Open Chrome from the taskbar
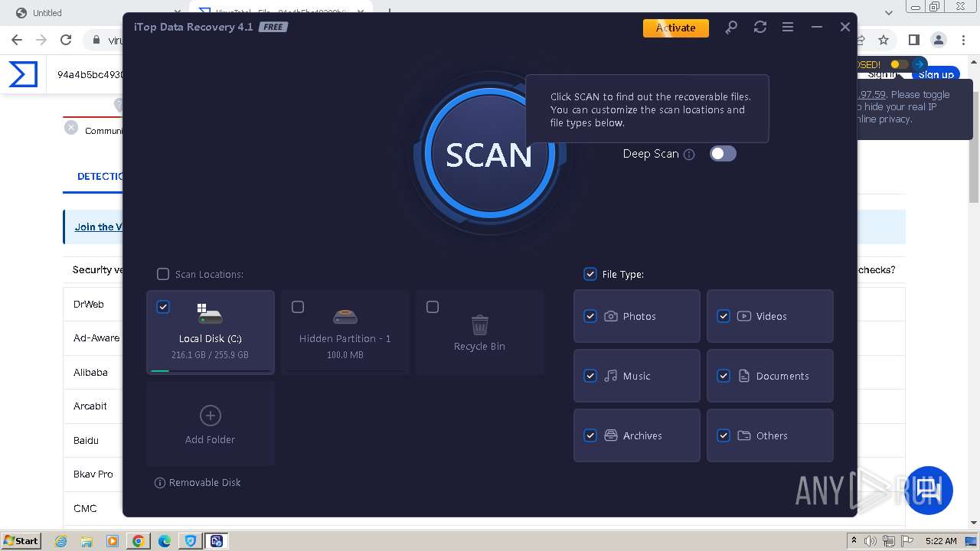 pos(139,541)
